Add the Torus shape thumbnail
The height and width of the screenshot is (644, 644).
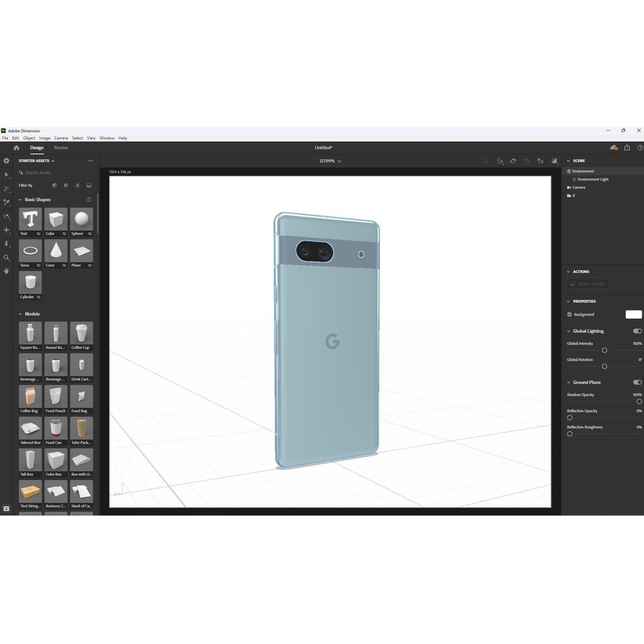(30, 250)
